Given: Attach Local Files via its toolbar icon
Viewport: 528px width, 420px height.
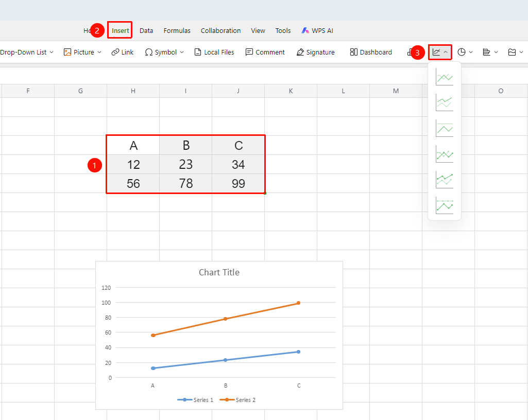Looking at the screenshot, I should point(214,52).
